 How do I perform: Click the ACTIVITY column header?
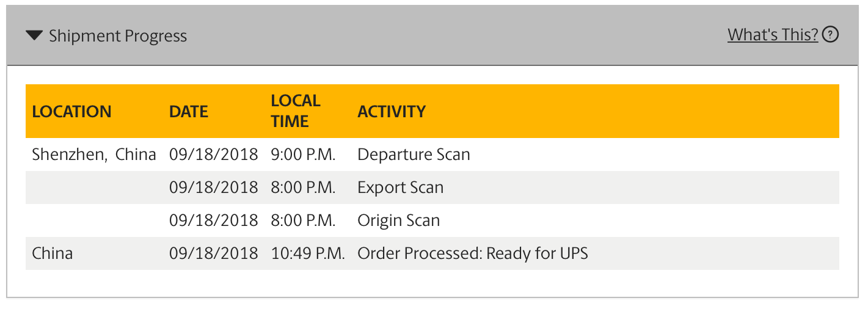click(392, 112)
